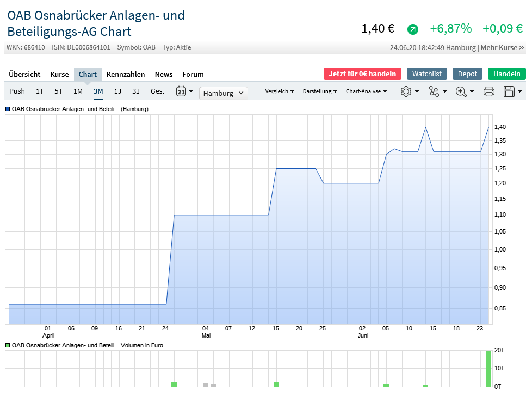This screenshot has width=532, height=404.
Task: Click green price trend arrow icon
Action: [x=413, y=29]
